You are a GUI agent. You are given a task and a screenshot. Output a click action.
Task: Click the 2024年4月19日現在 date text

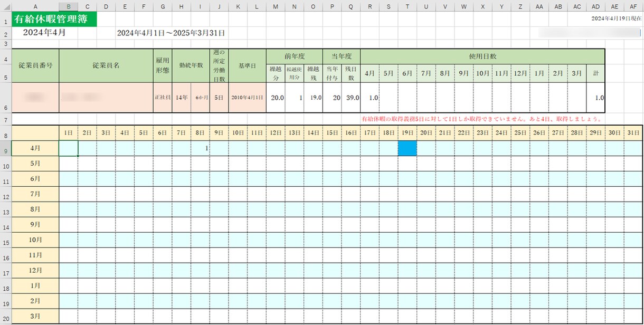click(616, 18)
